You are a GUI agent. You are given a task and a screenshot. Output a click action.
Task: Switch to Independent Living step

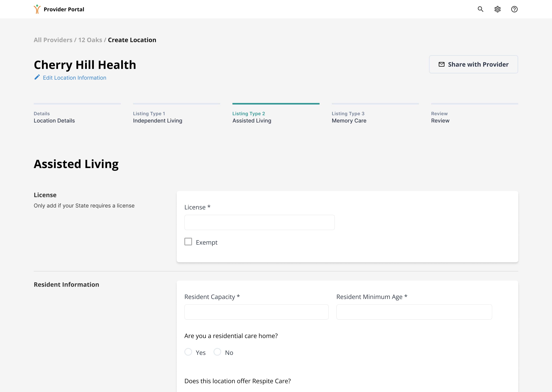[x=157, y=120]
